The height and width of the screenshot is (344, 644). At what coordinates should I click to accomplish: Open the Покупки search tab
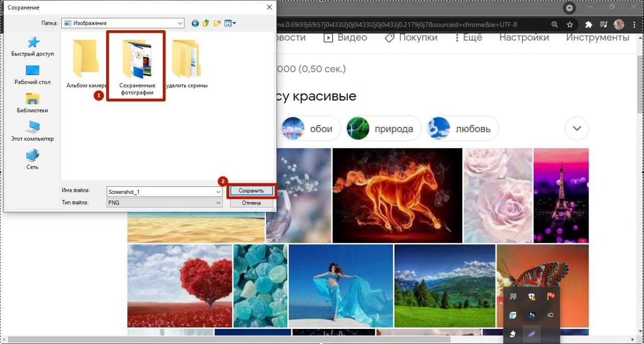coord(411,37)
